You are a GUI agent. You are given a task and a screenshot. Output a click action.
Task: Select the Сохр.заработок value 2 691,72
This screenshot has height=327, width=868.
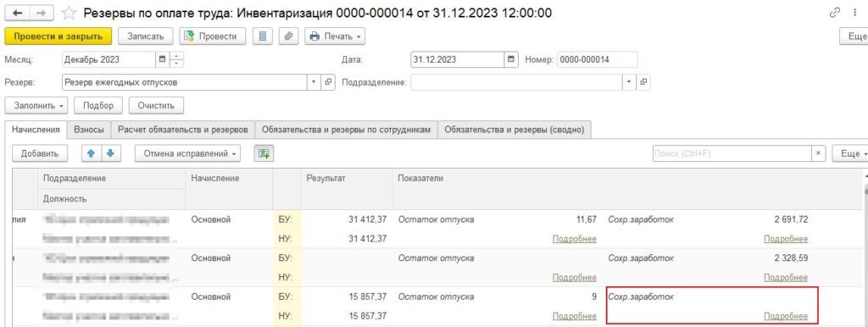[791, 219]
